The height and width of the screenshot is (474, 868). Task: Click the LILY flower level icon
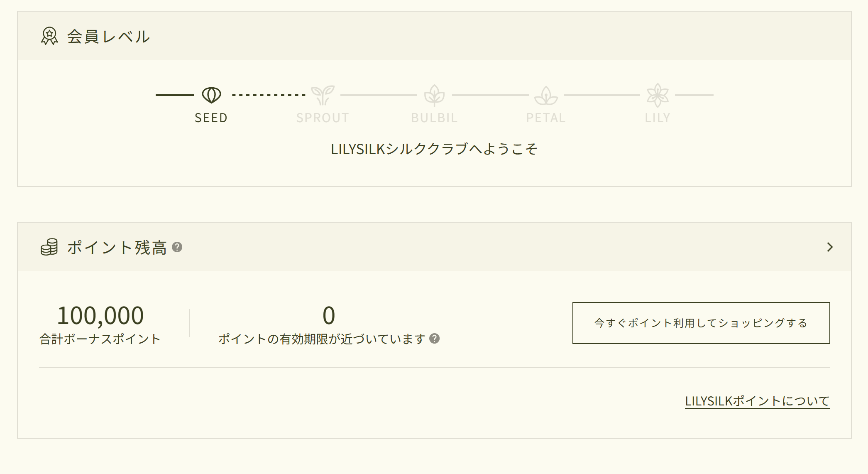658,95
